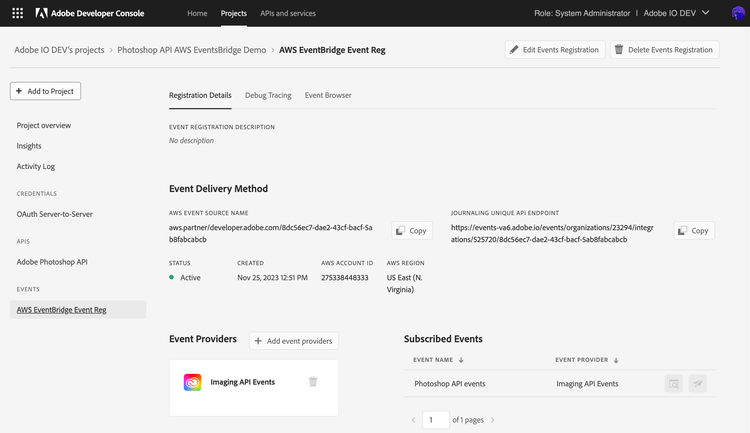The height and width of the screenshot is (433, 750).
Task: Open APIs and services in top navigation
Action: click(287, 13)
